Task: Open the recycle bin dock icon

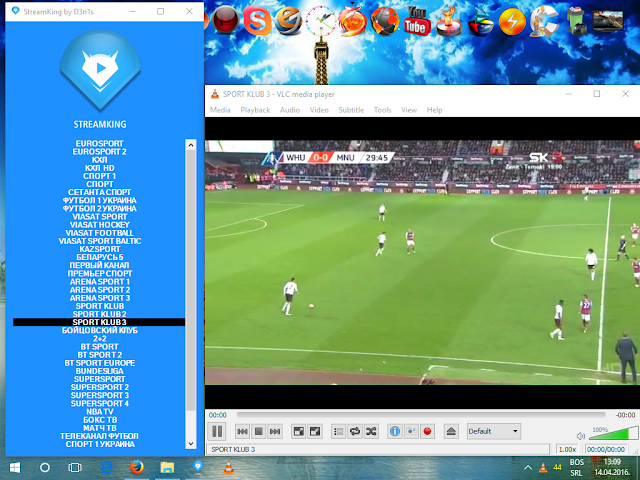Action: [x=577, y=20]
